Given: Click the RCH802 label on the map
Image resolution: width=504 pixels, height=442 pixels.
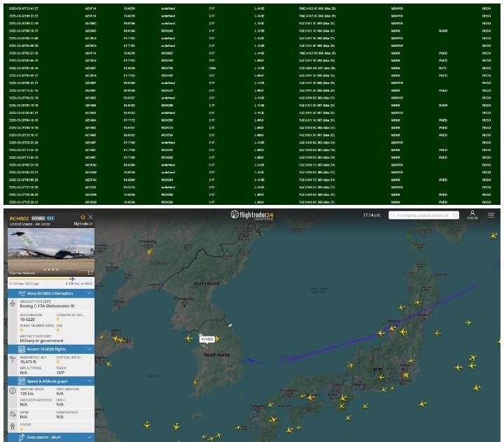Looking at the screenshot, I should point(207,339).
